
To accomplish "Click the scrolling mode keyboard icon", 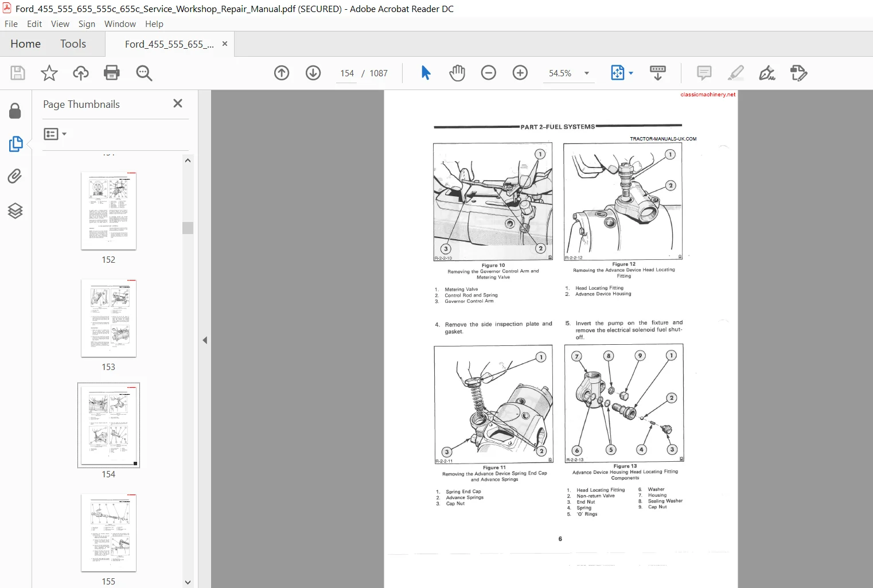I will tap(658, 73).
